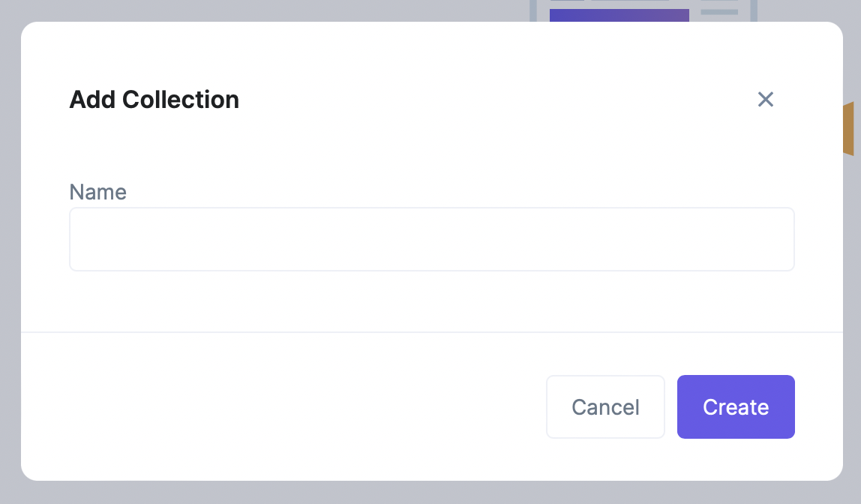Place the cursor in the Name box
Viewport: 861px width, 504px height.
(x=431, y=239)
